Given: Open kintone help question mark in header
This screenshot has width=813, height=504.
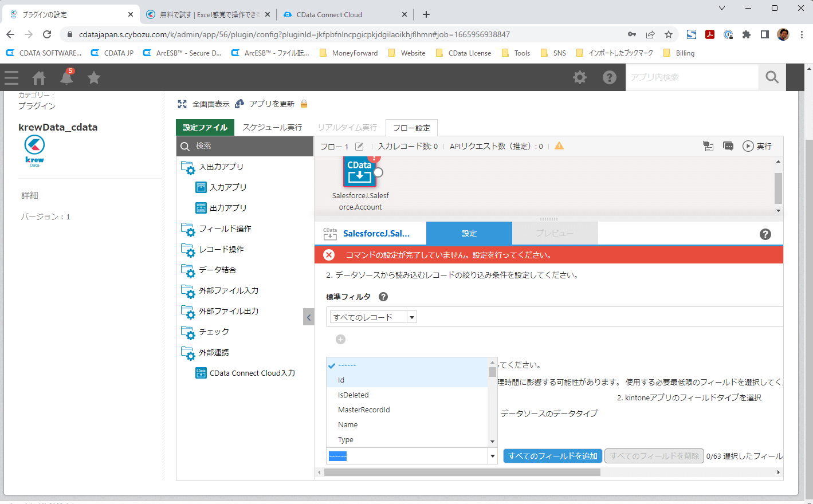Looking at the screenshot, I should tap(610, 77).
